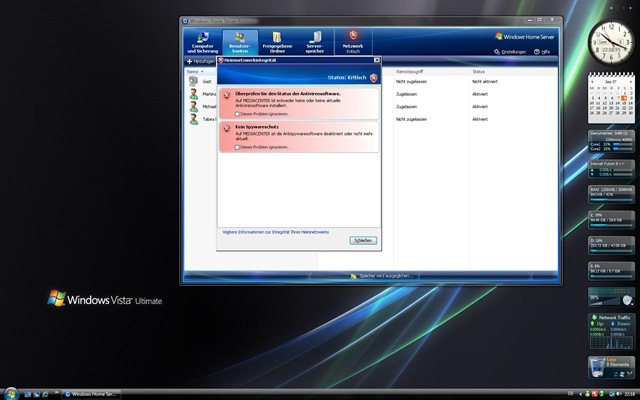Click the volume control gadget knob

coord(627,300)
